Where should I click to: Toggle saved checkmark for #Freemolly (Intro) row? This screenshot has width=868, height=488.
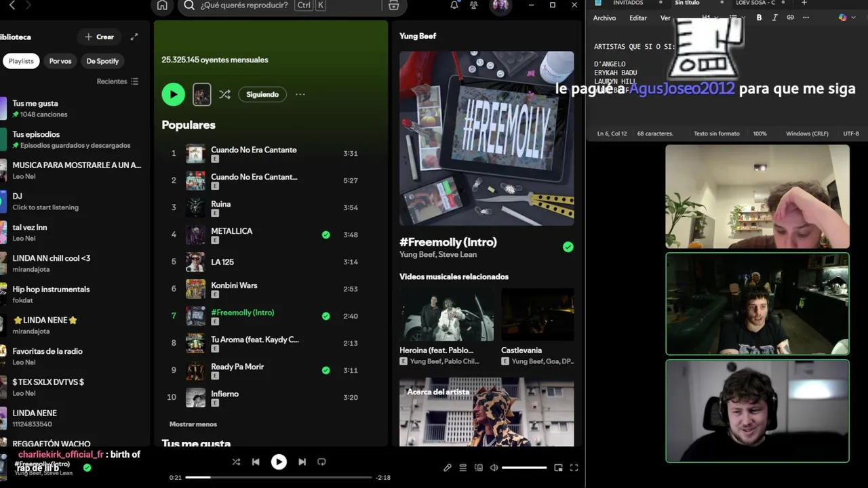point(326,316)
